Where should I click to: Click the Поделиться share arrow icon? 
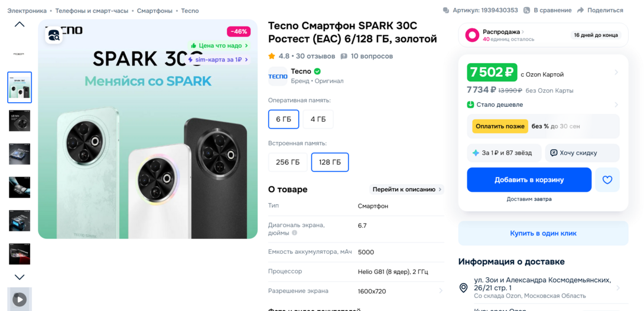(x=580, y=10)
